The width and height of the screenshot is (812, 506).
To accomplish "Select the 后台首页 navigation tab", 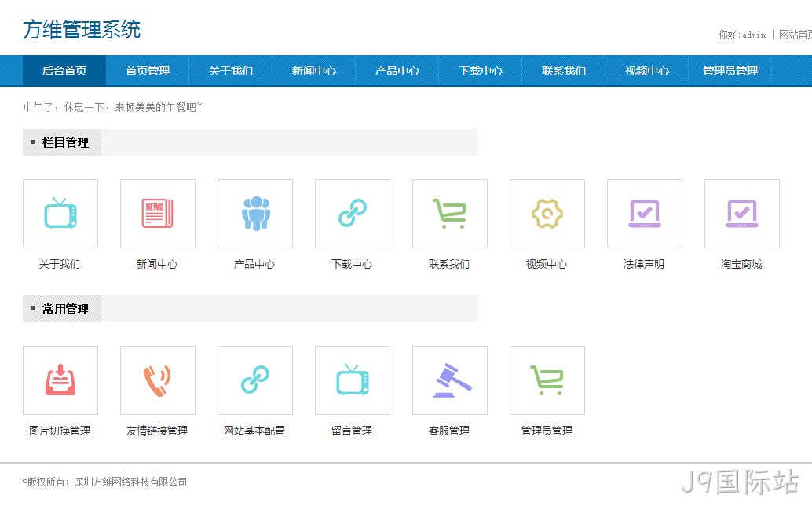I will (64, 71).
